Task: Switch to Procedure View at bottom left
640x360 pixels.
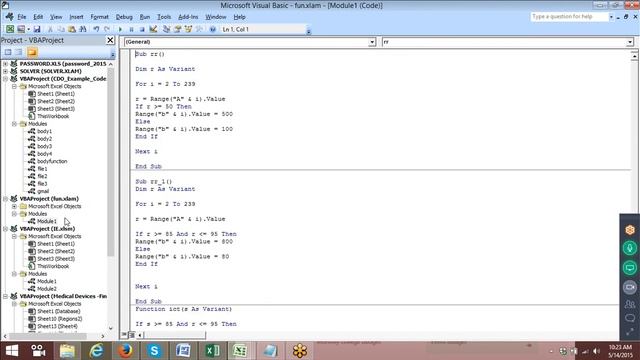Action: click(124, 335)
